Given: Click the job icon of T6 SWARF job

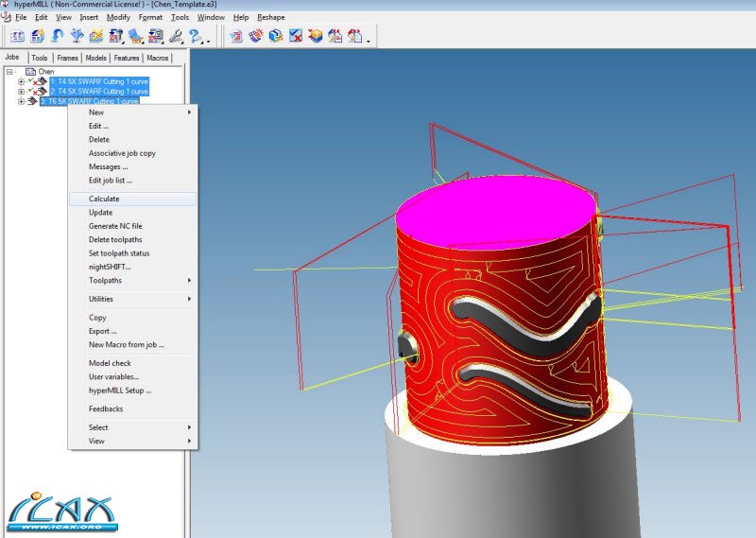Looking at the screenshot, I should pos(31,101).
